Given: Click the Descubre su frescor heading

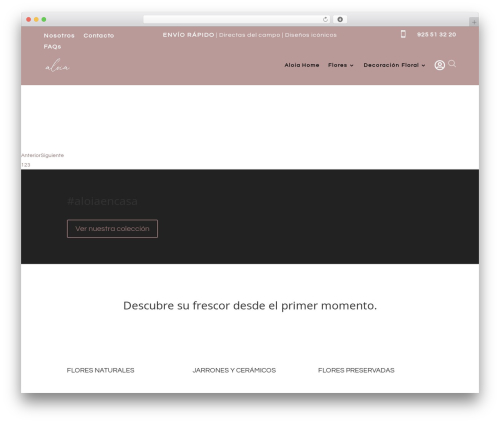Looking at the screenshot, I should point(250,305).
